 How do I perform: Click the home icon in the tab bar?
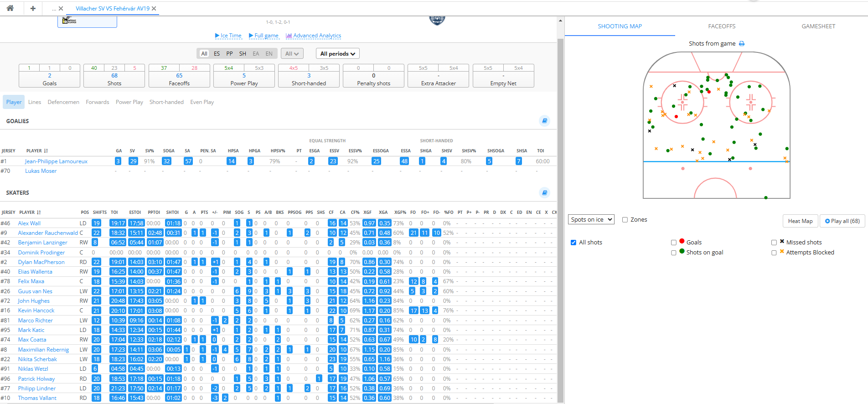[x=10, y=8]
